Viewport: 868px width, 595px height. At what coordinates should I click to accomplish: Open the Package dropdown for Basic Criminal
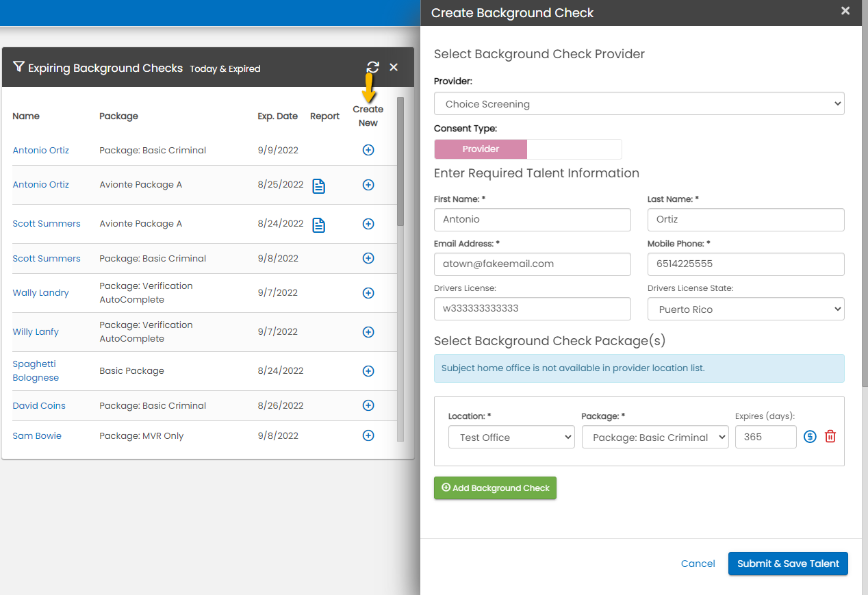click(654, 438)
